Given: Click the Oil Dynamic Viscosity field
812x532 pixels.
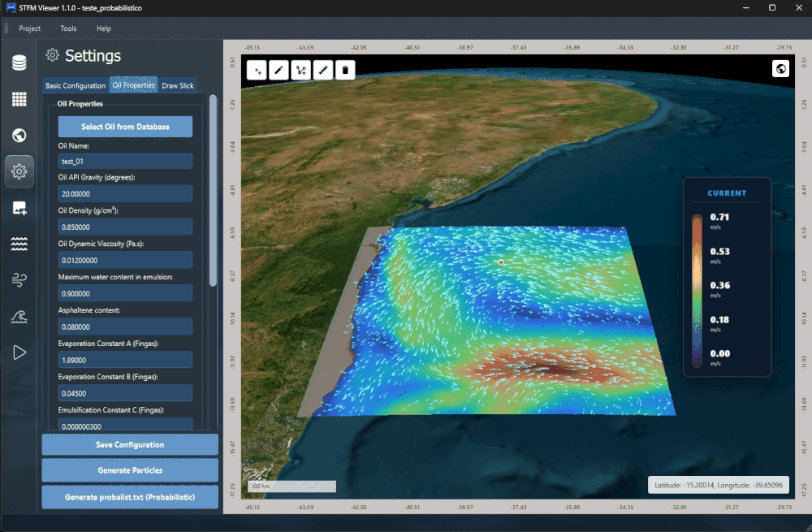Looking at the screenshot, I should 125,260.
